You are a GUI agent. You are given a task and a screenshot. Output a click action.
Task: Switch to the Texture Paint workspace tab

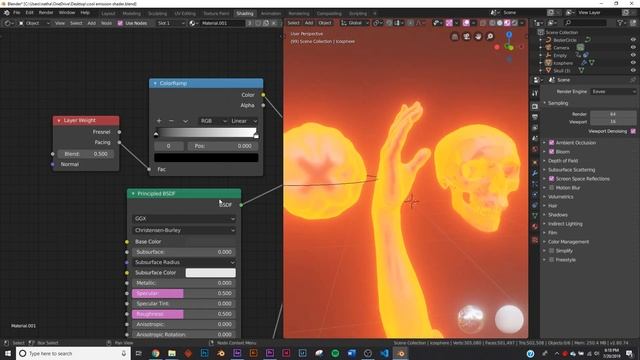pos(216,13)
